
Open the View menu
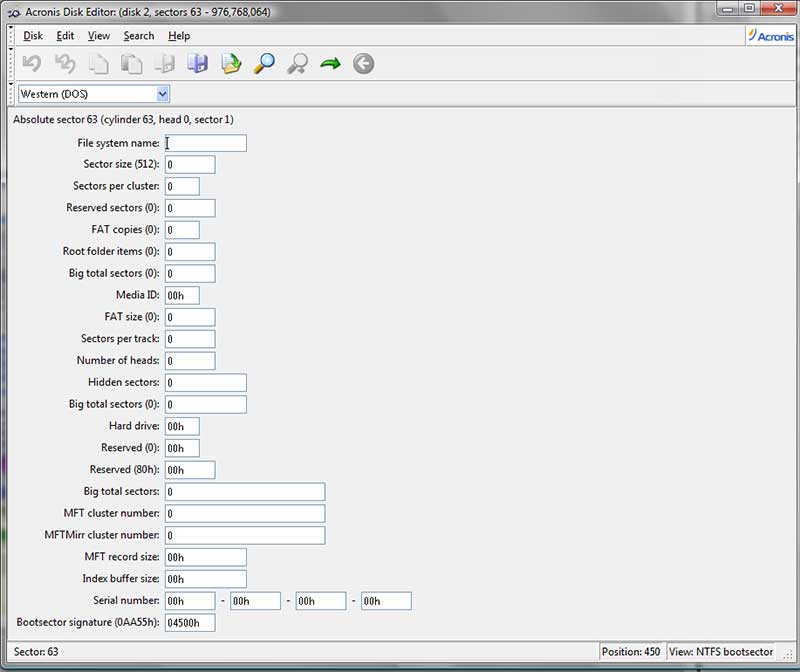98,36
